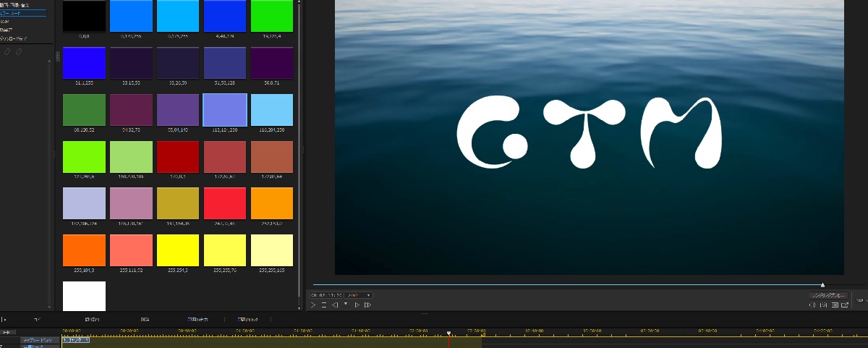Screen dimensions: 868x348
Task: Undock the preview window icon
Action: [845, 305]
